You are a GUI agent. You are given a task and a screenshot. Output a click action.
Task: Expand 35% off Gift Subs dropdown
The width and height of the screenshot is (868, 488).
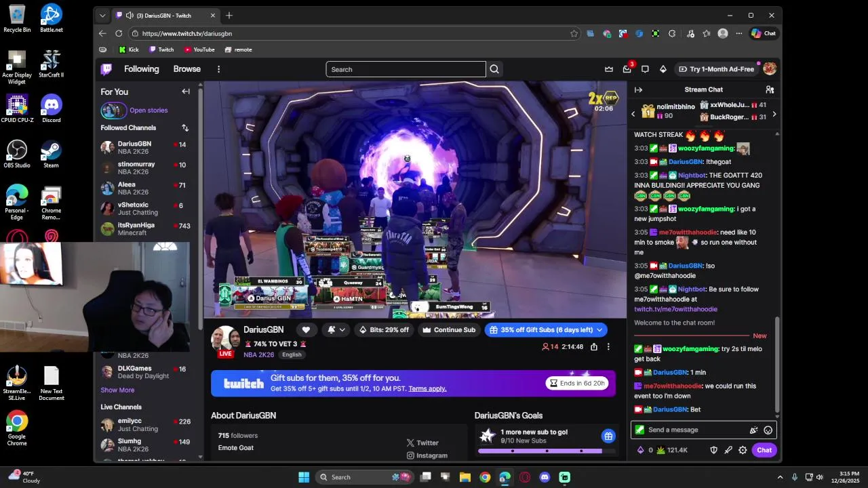(x=599, y=330)
